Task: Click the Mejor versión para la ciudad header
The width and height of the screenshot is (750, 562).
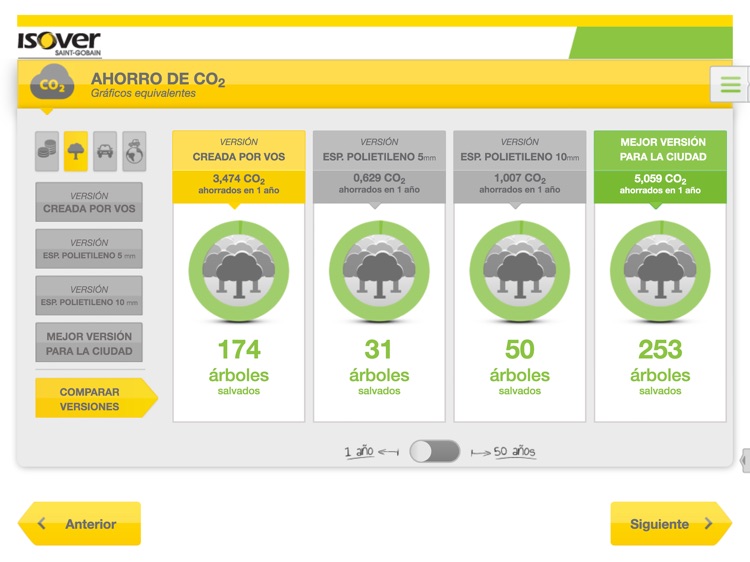Action: point(661,150)
